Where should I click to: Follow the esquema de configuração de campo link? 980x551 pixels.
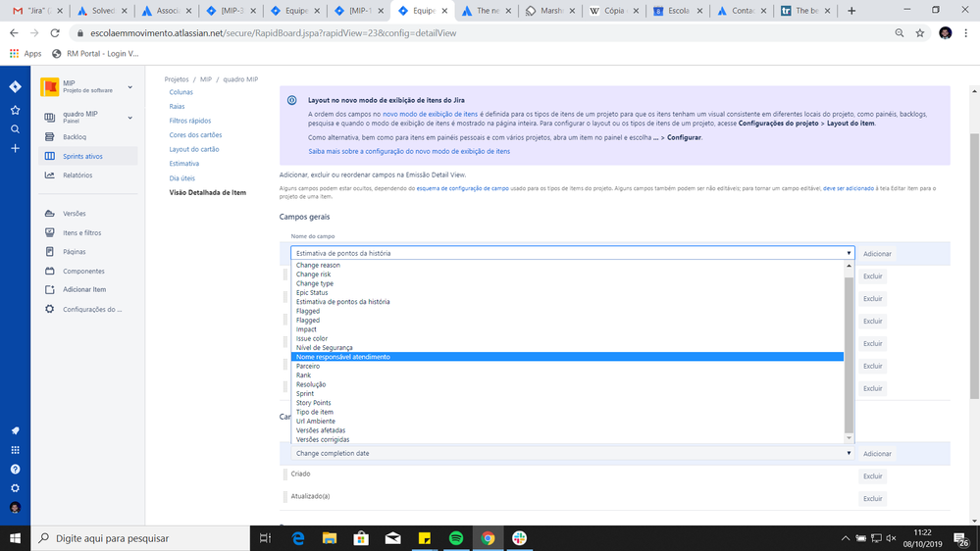coord(462,188)
